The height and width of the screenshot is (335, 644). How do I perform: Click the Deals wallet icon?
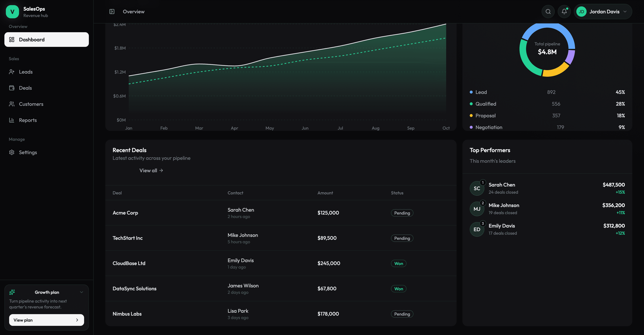12,88
